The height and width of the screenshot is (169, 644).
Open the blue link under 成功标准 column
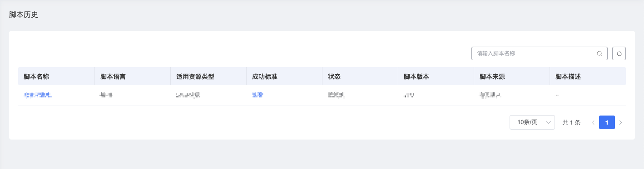coord(258,95)
